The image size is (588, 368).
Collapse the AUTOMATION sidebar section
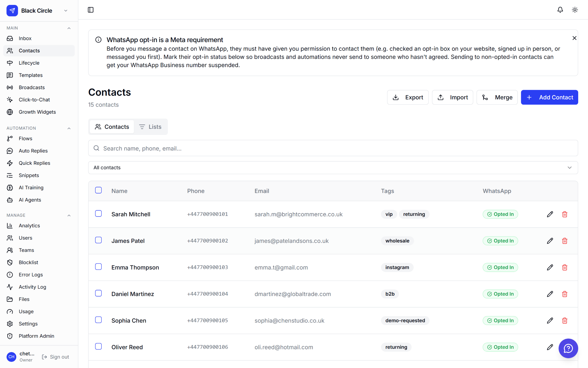coord(69,128)
